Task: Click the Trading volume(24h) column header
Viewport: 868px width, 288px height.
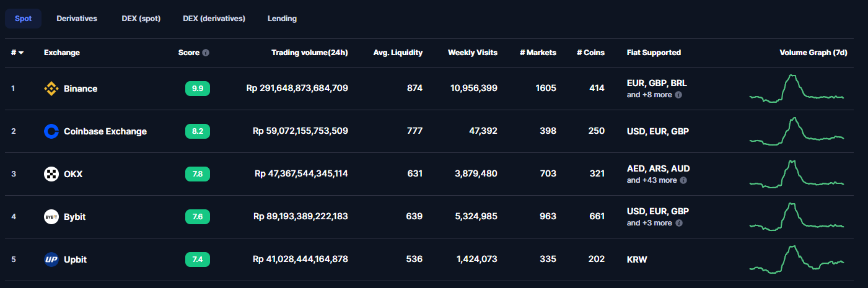Action: click(x=310, y=53)
